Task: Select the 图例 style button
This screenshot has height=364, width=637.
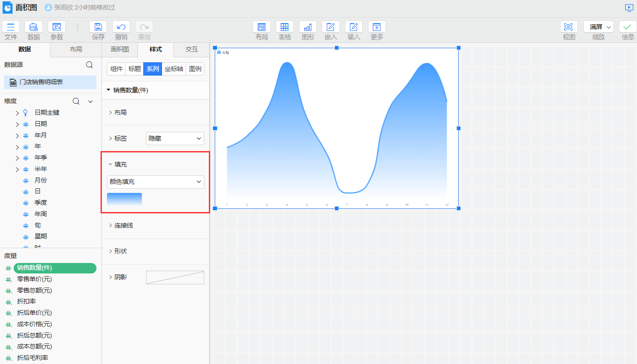Action: tap(195, 69)
